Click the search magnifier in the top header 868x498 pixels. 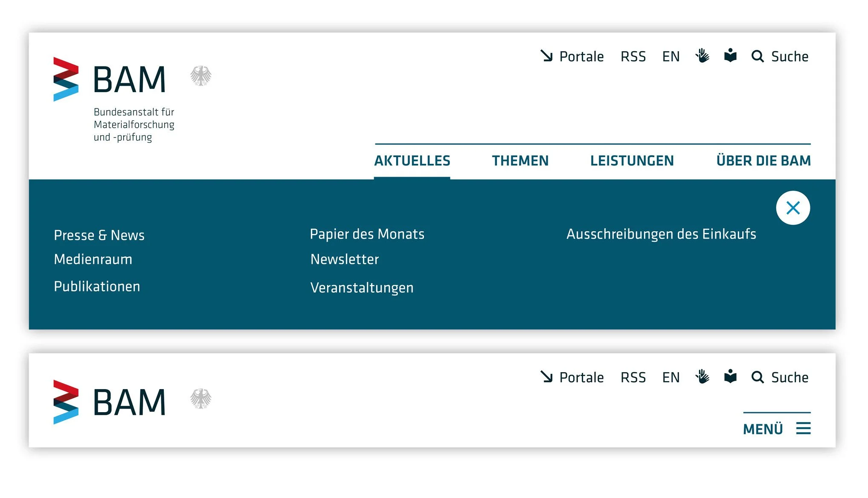pyautogui.click(x=758, y=56)
